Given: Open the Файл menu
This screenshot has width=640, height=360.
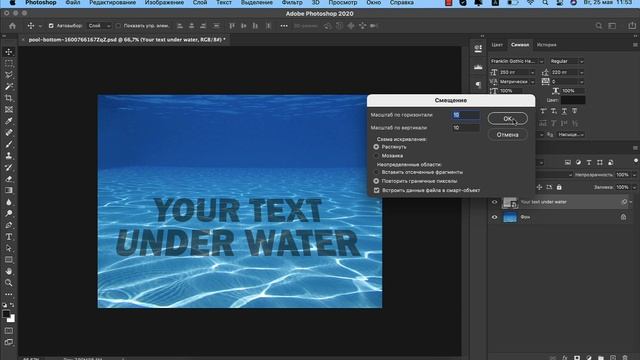Looking at the screenshot, I should (73, 3).
